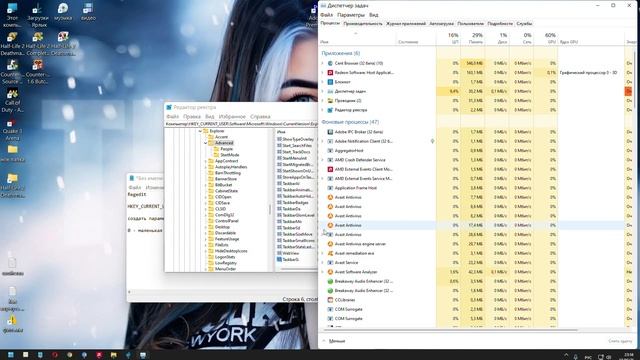Collapse the Advanced registry key
Image resolution: width=640 pixels, height=360 pixels.
[206, 143]
